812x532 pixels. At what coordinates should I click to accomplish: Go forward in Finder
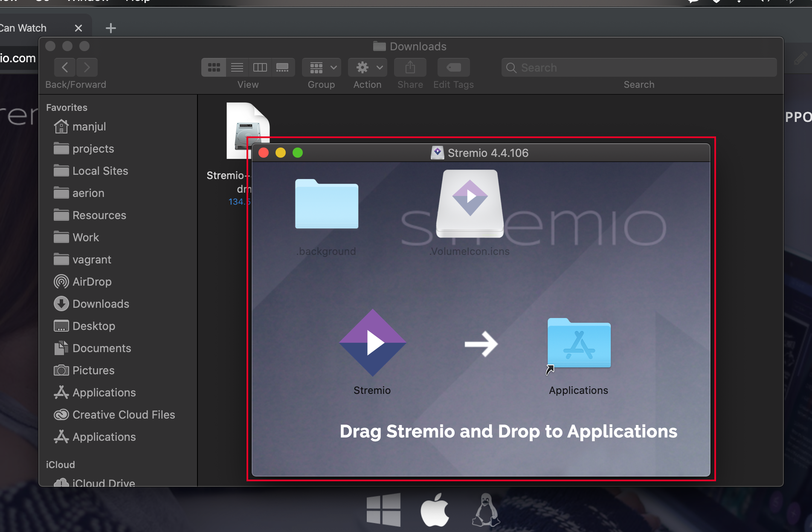[87, 67]
